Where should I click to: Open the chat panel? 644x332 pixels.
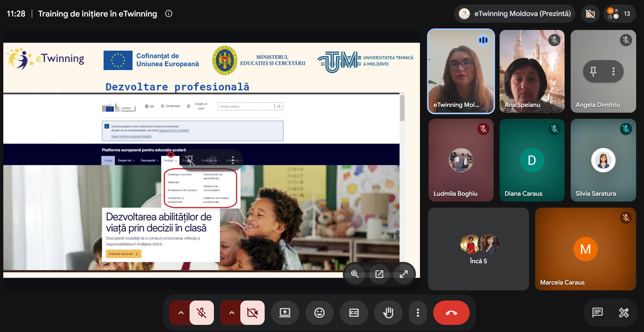click(597, 312)
